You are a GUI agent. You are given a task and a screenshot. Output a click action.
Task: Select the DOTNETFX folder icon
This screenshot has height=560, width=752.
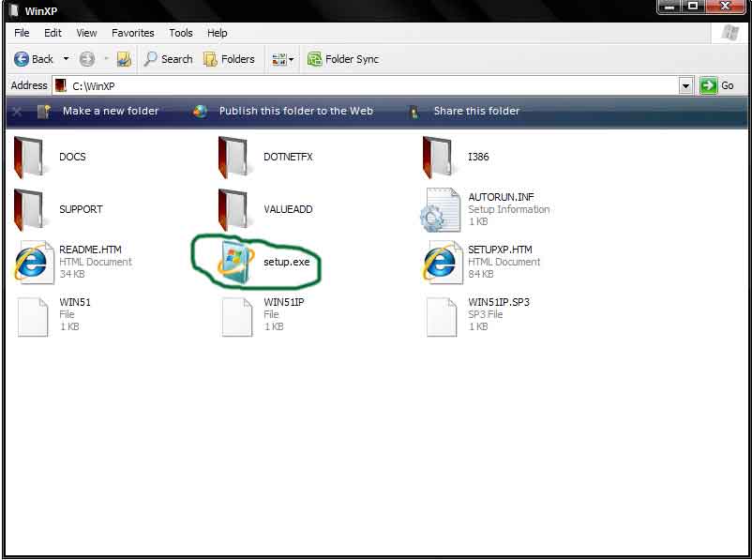[x=233, y=158]
